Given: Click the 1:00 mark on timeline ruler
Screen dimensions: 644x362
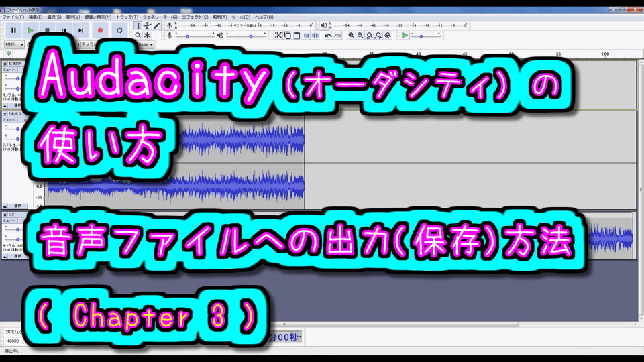Looking at the screenshot, I should click(605, 54).
